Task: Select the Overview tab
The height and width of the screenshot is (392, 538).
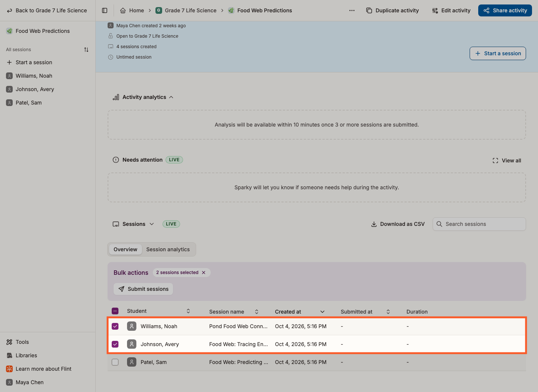Action: point(126,249)
